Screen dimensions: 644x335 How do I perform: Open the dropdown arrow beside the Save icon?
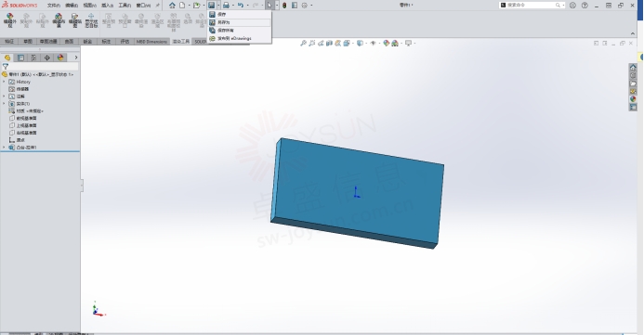[x=218, y=6]
